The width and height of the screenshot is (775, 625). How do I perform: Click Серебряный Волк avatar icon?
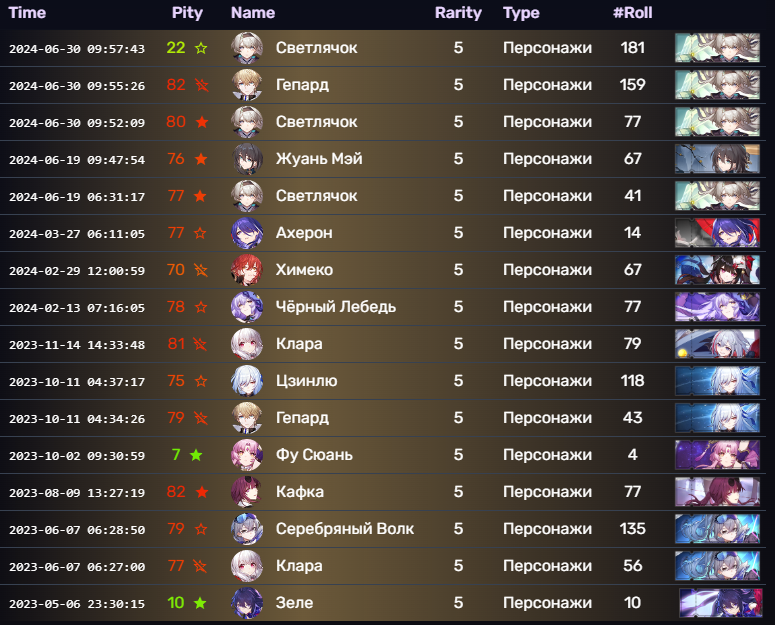(x=247, y=529)
